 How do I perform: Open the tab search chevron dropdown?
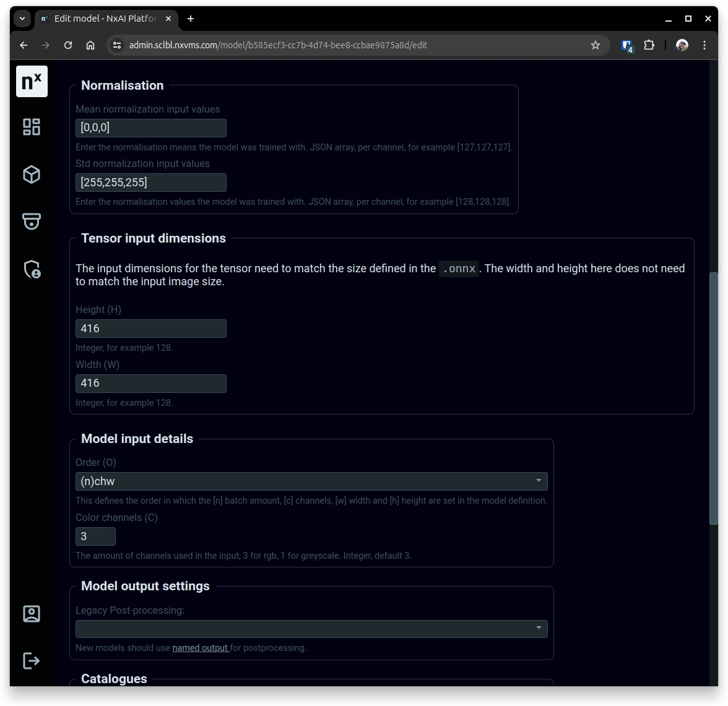[22, 19]
